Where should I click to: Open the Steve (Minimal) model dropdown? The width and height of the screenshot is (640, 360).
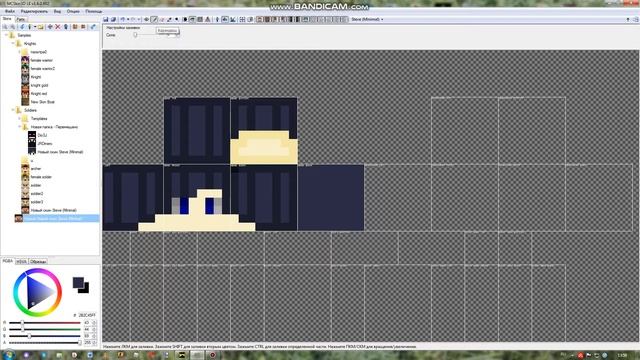coord(367,19)
